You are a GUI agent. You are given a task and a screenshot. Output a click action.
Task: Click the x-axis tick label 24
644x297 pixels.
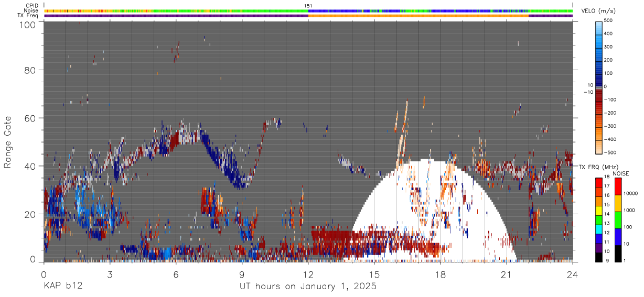pos(573,275)
